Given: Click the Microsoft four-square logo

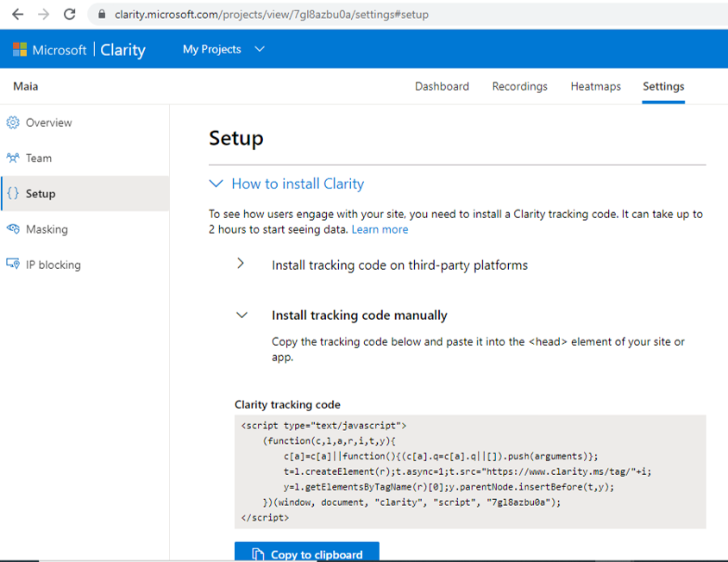Looking at the screenshot, I should [20, 49].
